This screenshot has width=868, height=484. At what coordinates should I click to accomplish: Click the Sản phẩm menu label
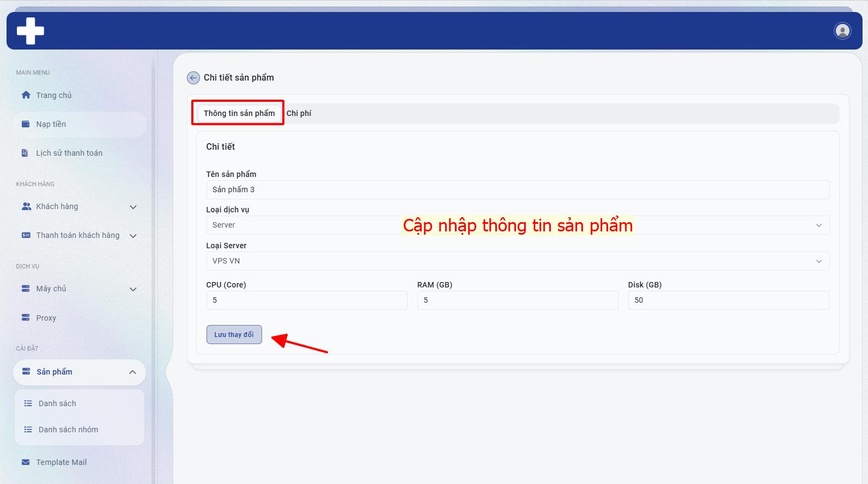pos(54,372)
